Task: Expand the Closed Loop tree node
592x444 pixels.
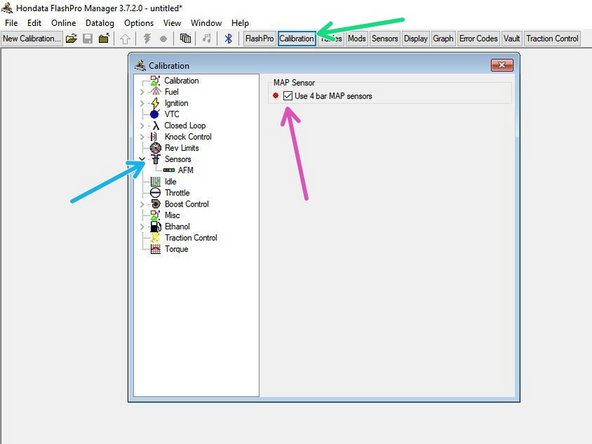Action: [x=142, y=126]
